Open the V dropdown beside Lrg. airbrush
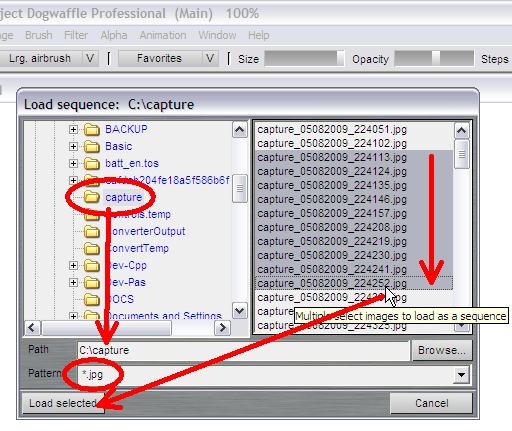This screenshot has height=431, width=512. pyautogui.click(x=90, y=58)
